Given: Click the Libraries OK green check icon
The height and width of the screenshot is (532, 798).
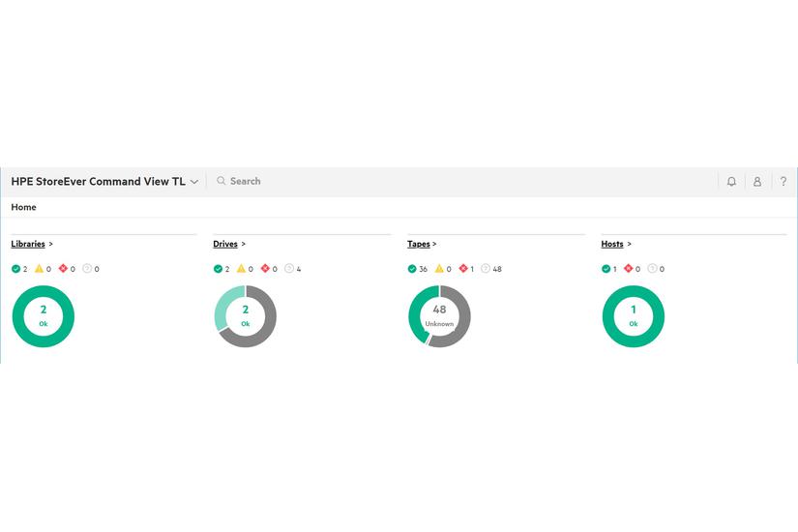Looking at the screenshot, I should pos(15,269).
